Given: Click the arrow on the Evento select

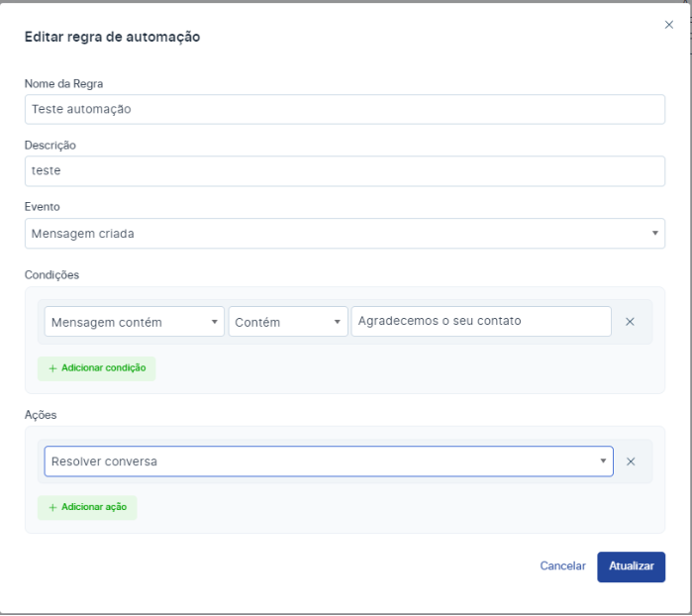Looking at the screenshot, I should click(x=654, y=234).
